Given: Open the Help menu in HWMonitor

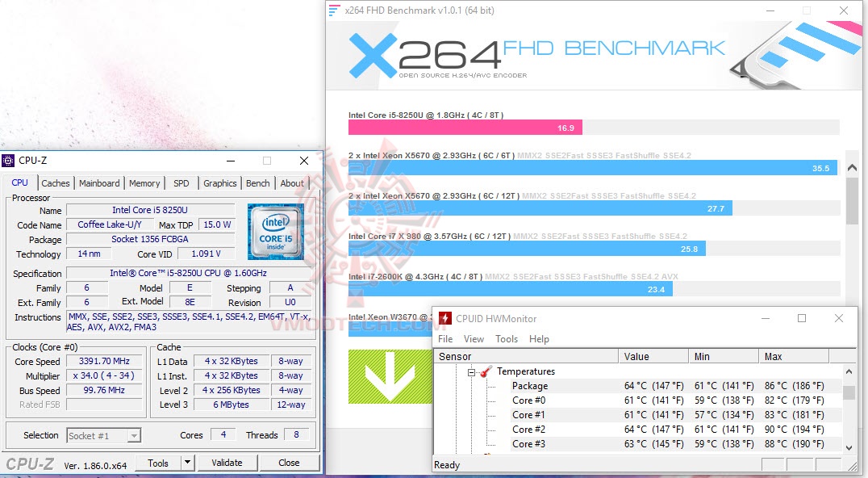Looking at the screenshot, I should point(539,339).
